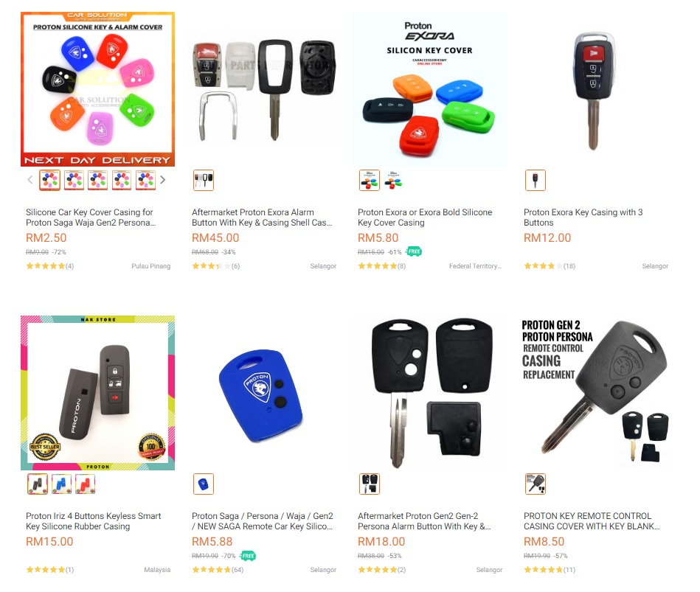This screenshot has width=700, height=592.
Task: Open the PROTON KEY REMOTE CONTROL CASING COVER title
Action: [592, 521]
